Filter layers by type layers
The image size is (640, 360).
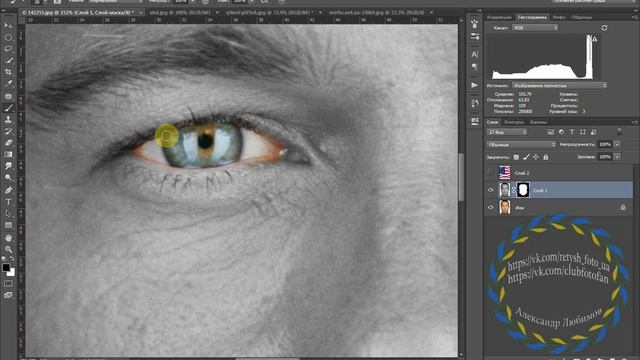point(572,132)
